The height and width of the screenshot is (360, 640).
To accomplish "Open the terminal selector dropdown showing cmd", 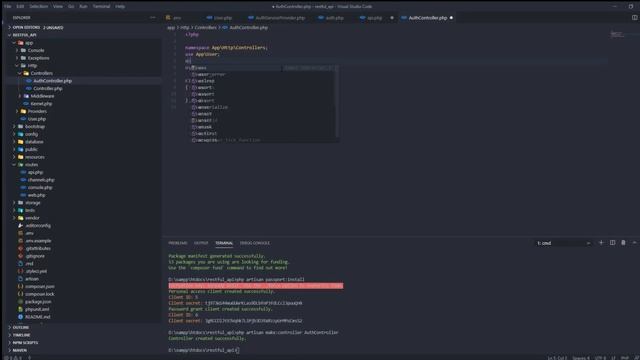I will tap(564, 243).
